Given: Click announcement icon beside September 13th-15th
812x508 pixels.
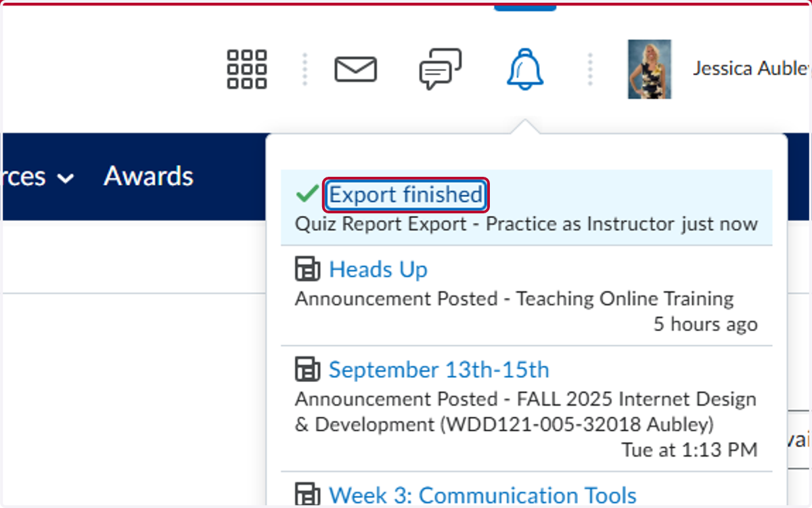Looking at the screenshot, I should click(x=308, y=370).
